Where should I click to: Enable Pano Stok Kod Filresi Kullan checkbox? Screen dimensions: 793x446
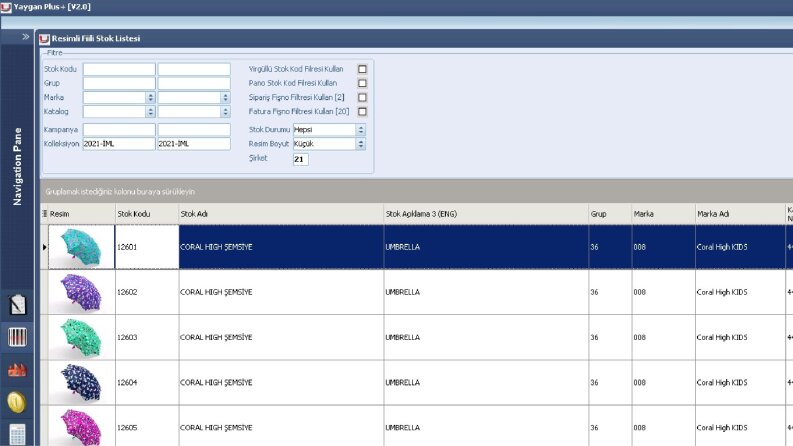362,83
